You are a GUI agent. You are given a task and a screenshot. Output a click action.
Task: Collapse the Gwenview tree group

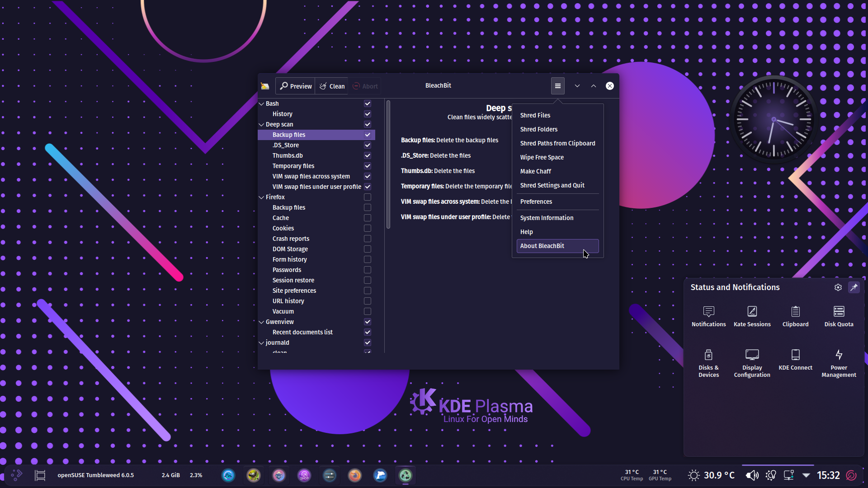coord(261,322)
